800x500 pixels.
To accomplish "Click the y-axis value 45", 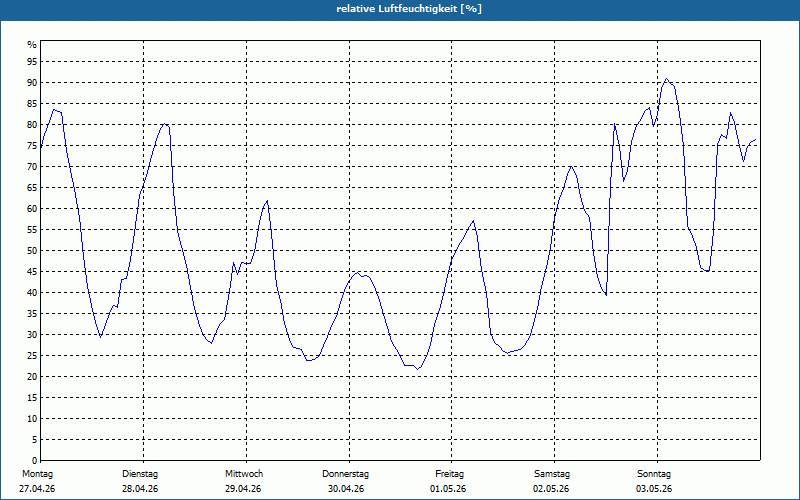I will point(32,271).
